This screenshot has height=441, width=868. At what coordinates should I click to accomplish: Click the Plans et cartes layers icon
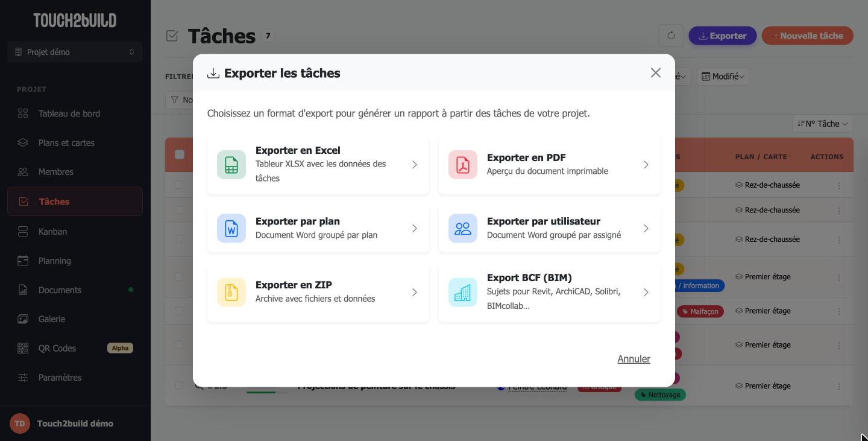pos(23,143)
